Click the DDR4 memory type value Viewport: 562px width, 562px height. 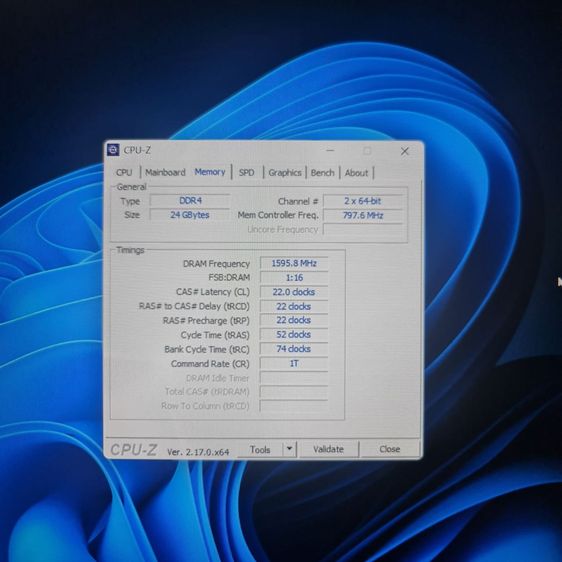coord(190,201)
